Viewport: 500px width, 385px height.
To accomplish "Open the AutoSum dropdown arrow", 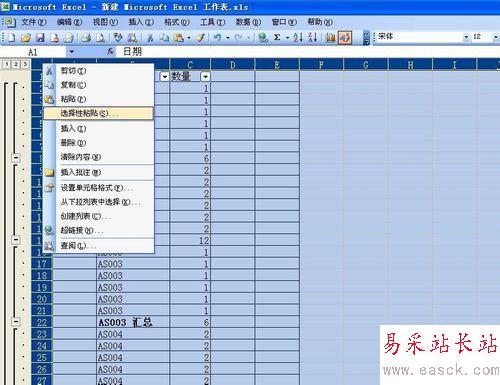I will (x=287, y=38).
